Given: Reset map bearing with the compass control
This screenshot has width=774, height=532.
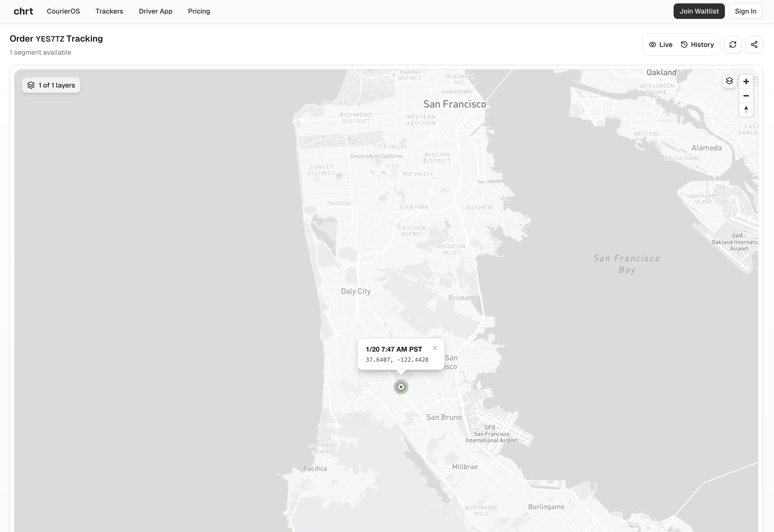Looking at the screenshot, I should pos(746,110).
